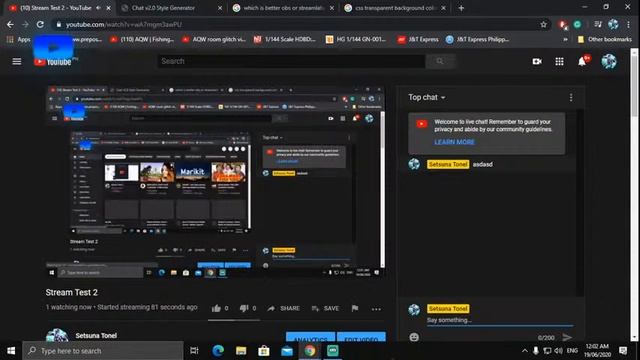Open the account avatar menu
This screenshot has width=640, height=360.
coord(609,61)
